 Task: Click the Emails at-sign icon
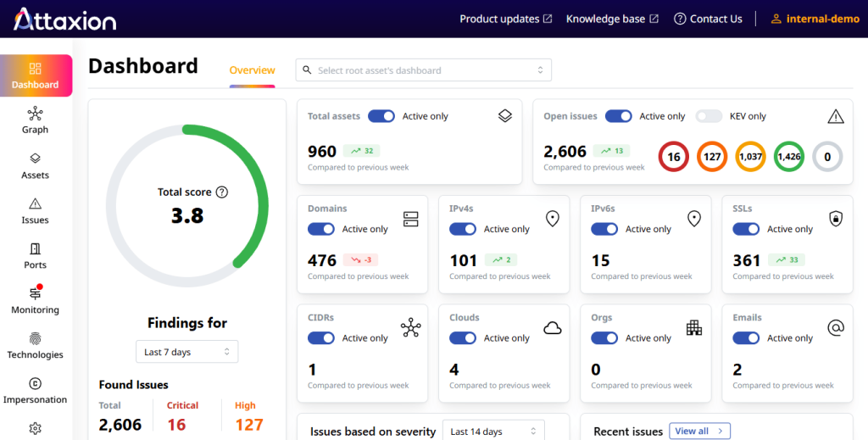pyautogui.click(x=836, y=327)
